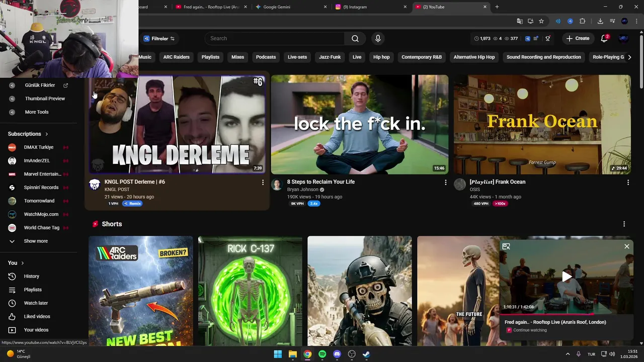
Task: Play the mini player video
Action: pyautogui.click(x=567, y=277)
